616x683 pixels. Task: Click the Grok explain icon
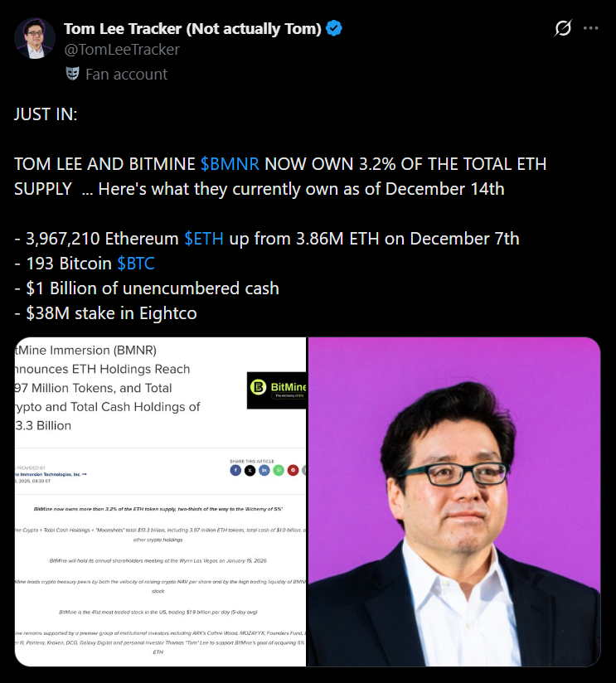(x=562, y=28)
